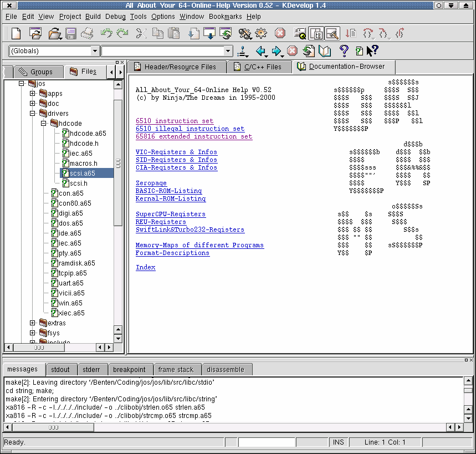Open the empty method combo box dropdown

click(228, 51)
